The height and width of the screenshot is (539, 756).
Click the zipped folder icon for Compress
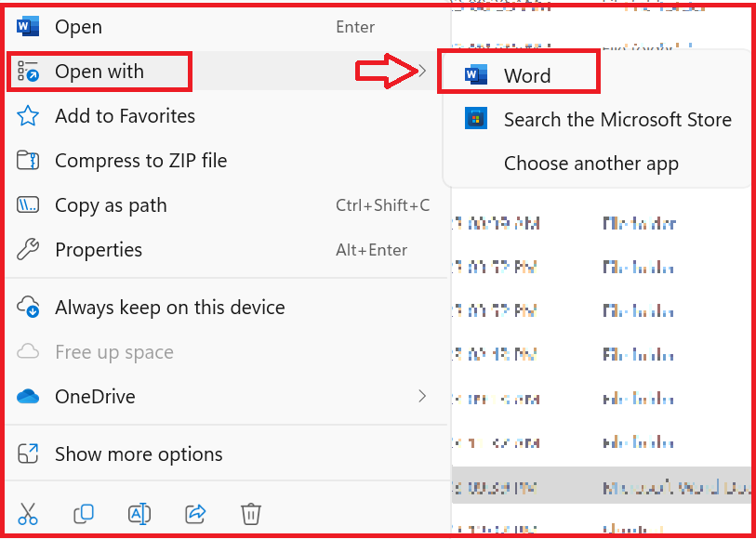coord(28,160)
